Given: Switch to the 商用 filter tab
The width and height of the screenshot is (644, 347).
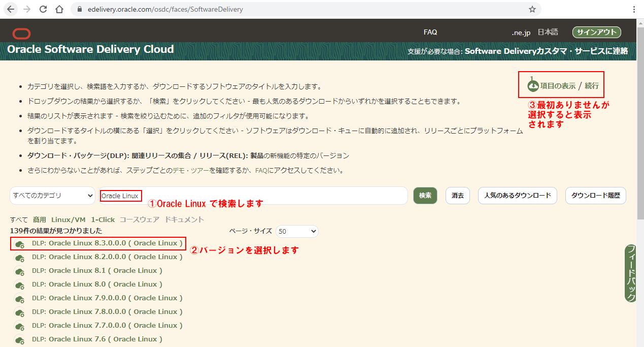Looking at the screenshot, I should tap(39, 219).
